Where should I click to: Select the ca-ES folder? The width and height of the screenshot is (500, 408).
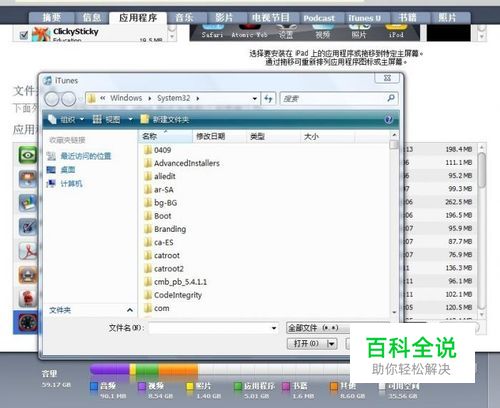pyautogui.click(x=159, y=242)
